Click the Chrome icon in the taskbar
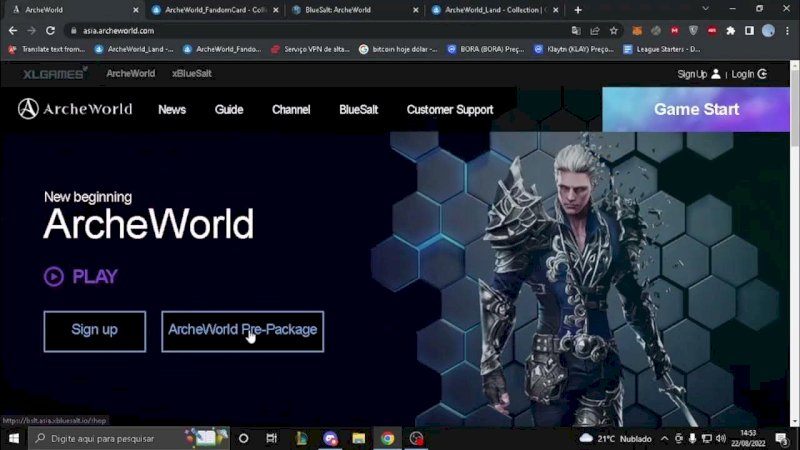The image size is (800, 450). click(x=387, y=438)
